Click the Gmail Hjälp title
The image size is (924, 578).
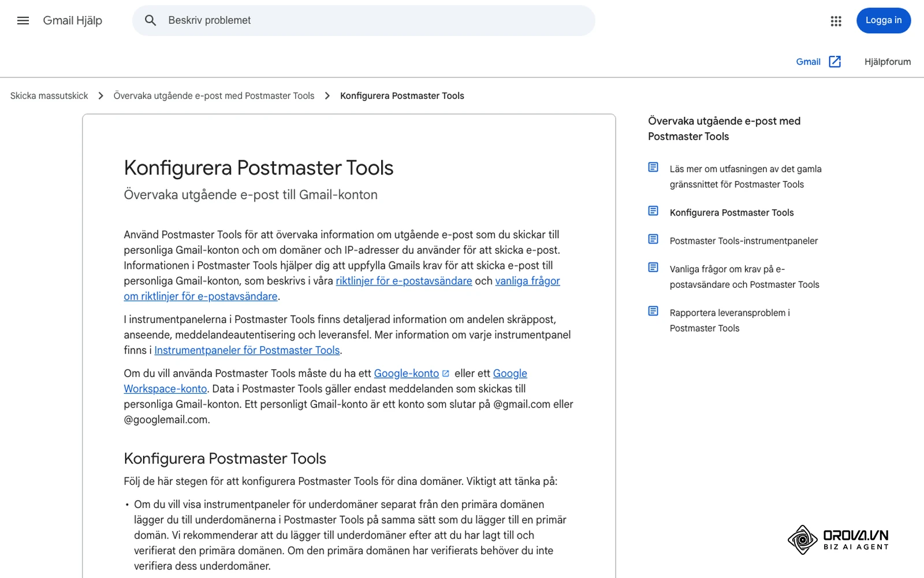click(72, 21)
